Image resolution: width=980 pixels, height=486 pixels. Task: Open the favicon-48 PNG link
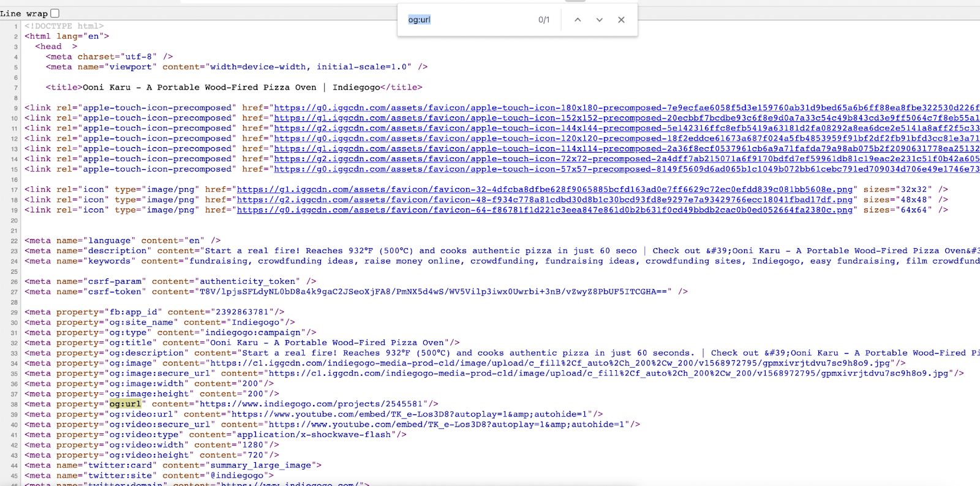545,200
